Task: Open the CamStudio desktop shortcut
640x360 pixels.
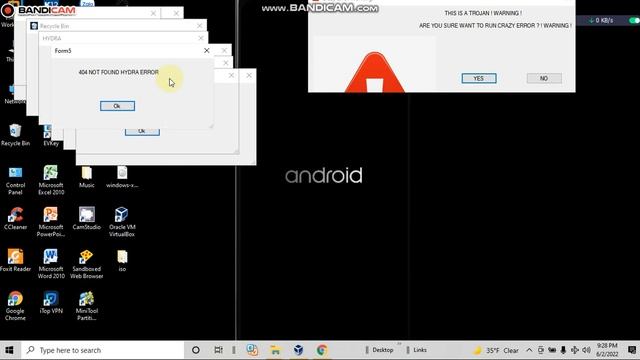Action: pyautogui.click(x=87, y=219)
